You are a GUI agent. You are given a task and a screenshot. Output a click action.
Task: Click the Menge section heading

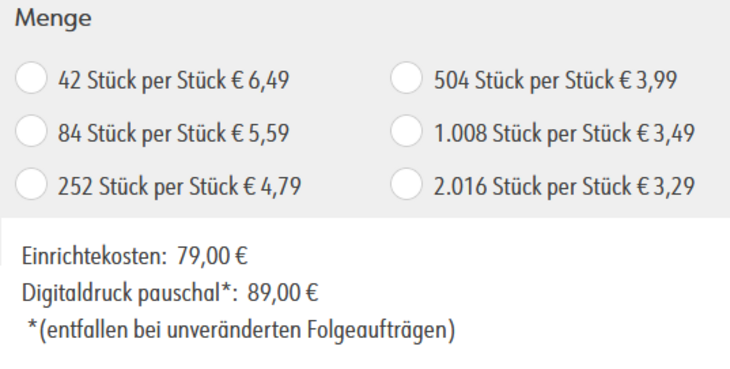click(x=53, y=20)
